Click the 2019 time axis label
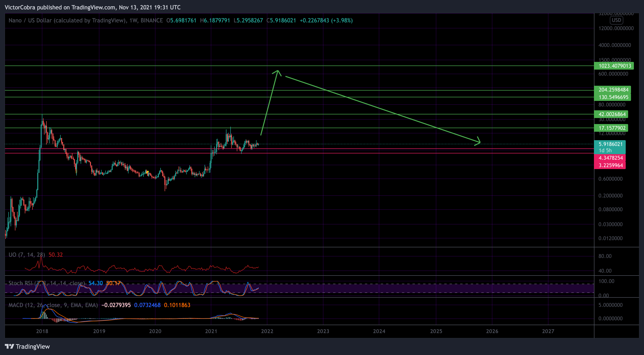This screenshot has height=355, width=644. [99, 331]
